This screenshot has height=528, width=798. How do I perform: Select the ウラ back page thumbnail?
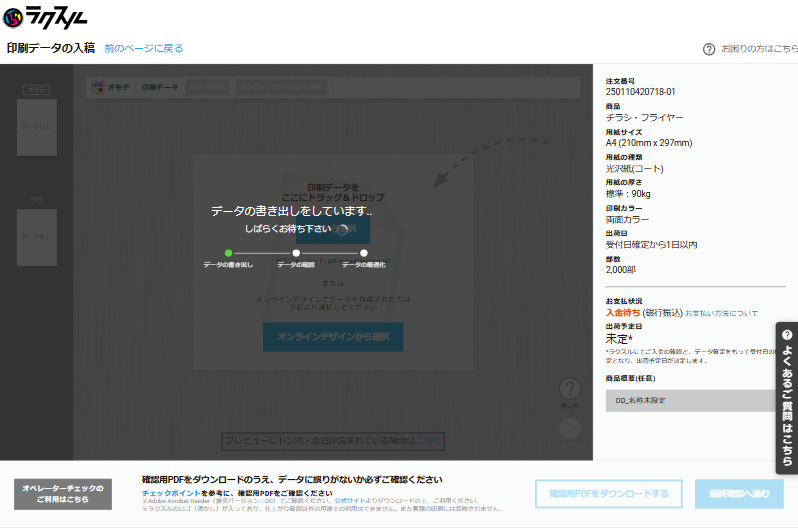pos(36,237)
